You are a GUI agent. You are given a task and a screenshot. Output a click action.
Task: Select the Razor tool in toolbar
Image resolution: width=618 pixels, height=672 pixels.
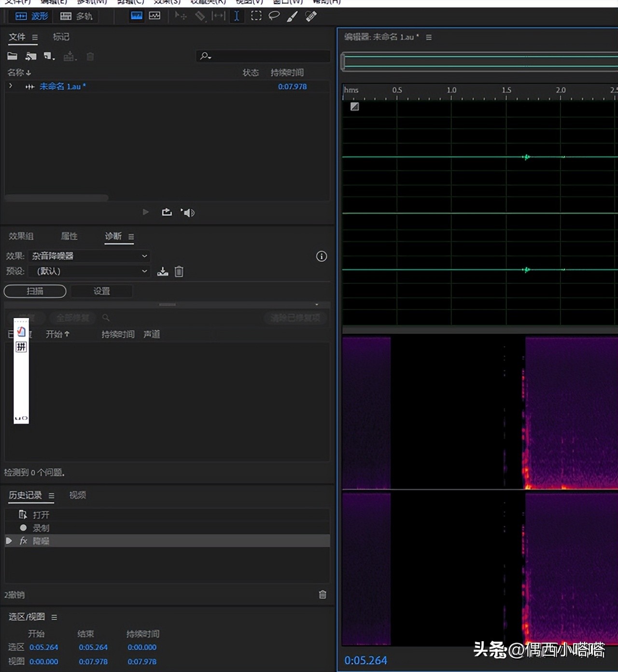pyautogui.click(x=200, y=16)
